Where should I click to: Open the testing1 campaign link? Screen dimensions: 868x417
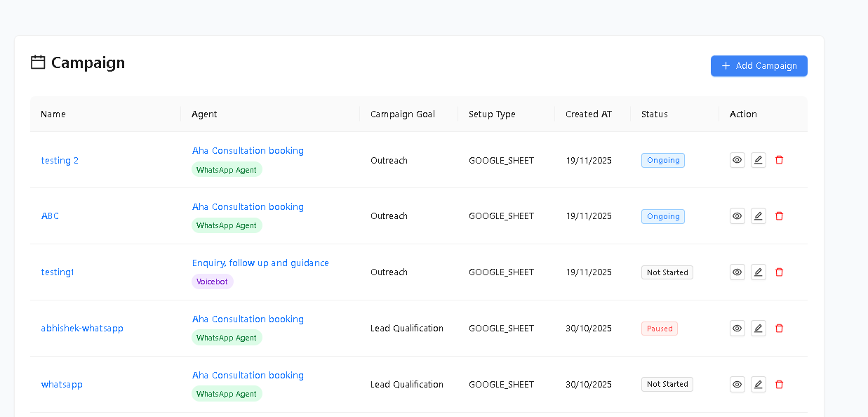pos(58,272)
